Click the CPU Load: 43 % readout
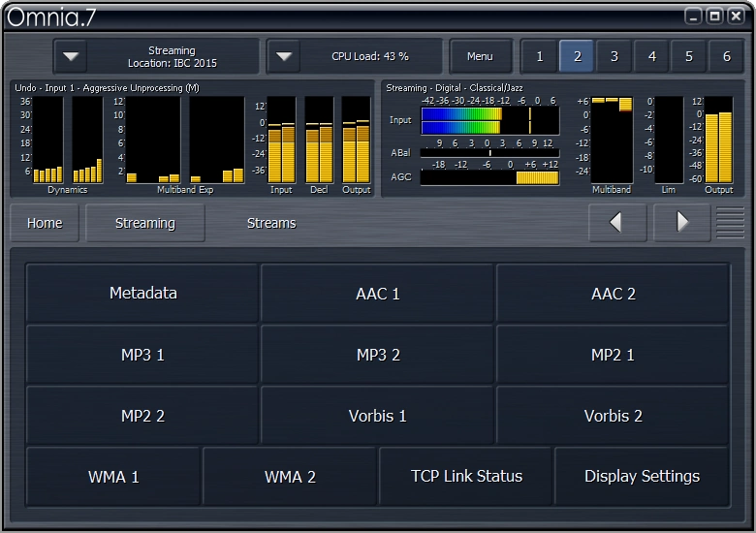Screen dimensions: 756x533 [x=370, y=56]
